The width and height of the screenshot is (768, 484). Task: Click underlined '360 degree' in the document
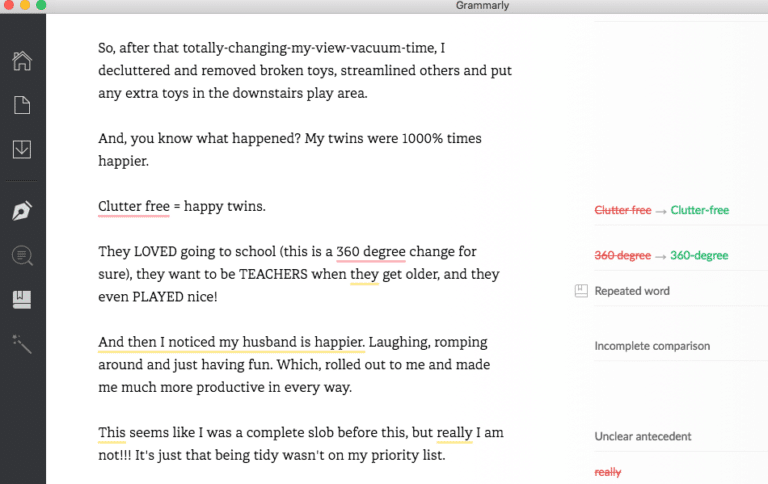click(370, 251)
